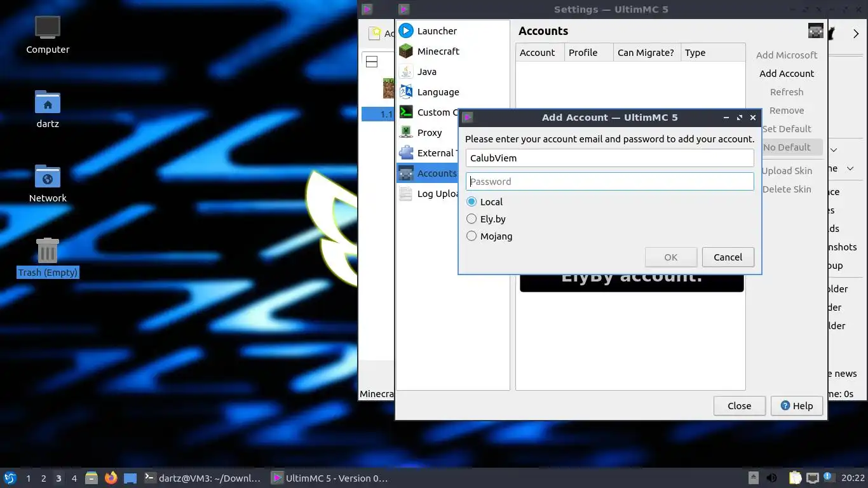The image size is (868, 488).
Task: Minimize the Add Account dialog
Action: pyautogui.click(x=726, y=118)
